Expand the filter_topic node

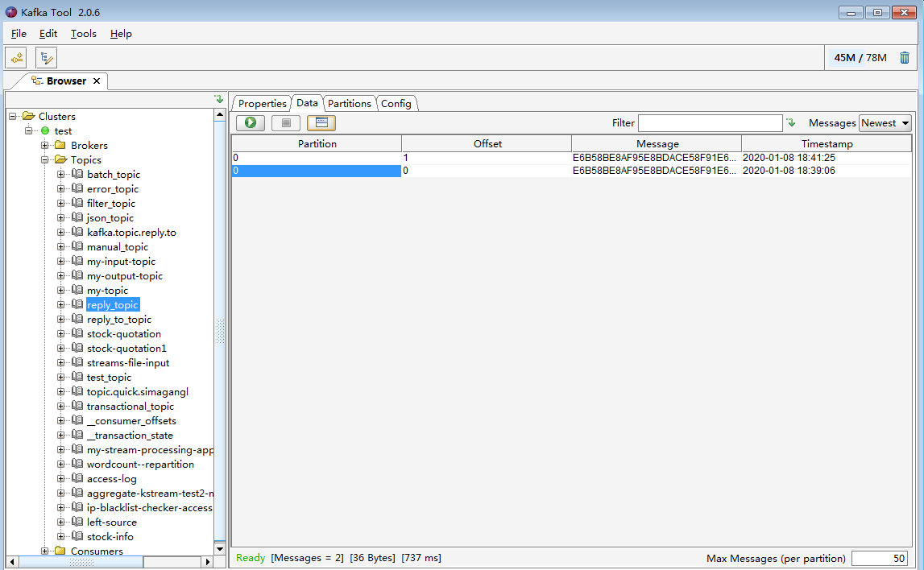pyautogui.click(x=60, y=203)
